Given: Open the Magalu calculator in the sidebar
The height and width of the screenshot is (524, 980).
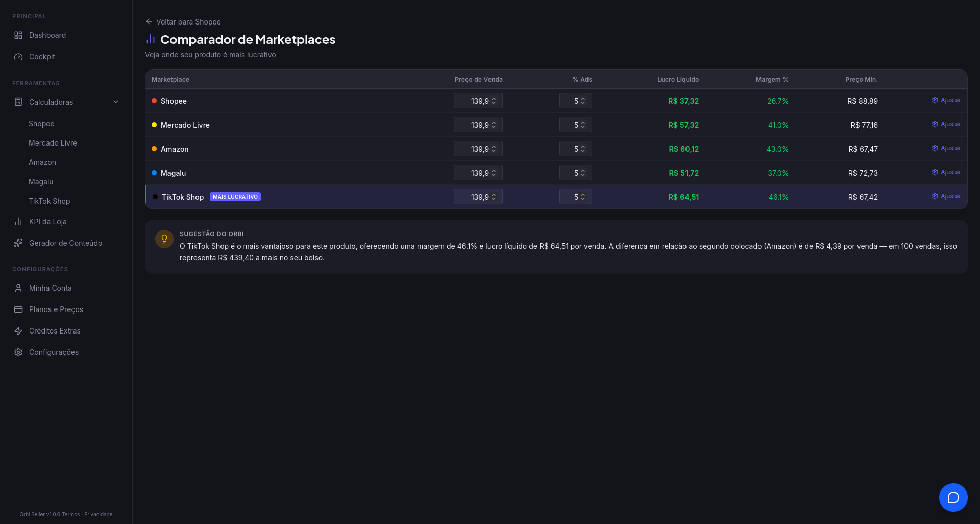Looking at the screenshot, I should coord(41,182).
